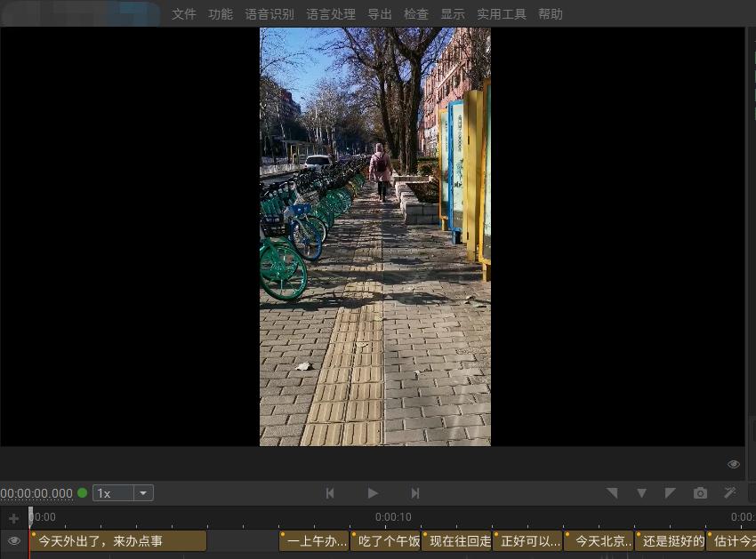This screenshot has width=756, height=559.
Task: Open the 语音识别 menu
Action: 269,14
